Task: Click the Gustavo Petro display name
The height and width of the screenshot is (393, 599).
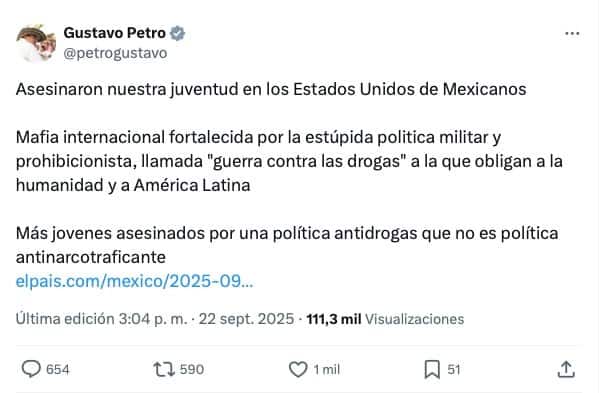Action: click(x=114, y=33)
